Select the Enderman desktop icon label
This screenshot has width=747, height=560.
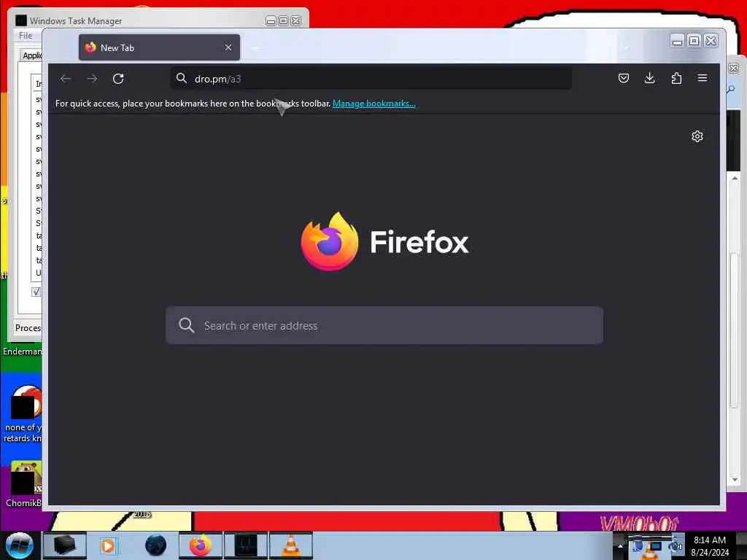click(22, 351)
